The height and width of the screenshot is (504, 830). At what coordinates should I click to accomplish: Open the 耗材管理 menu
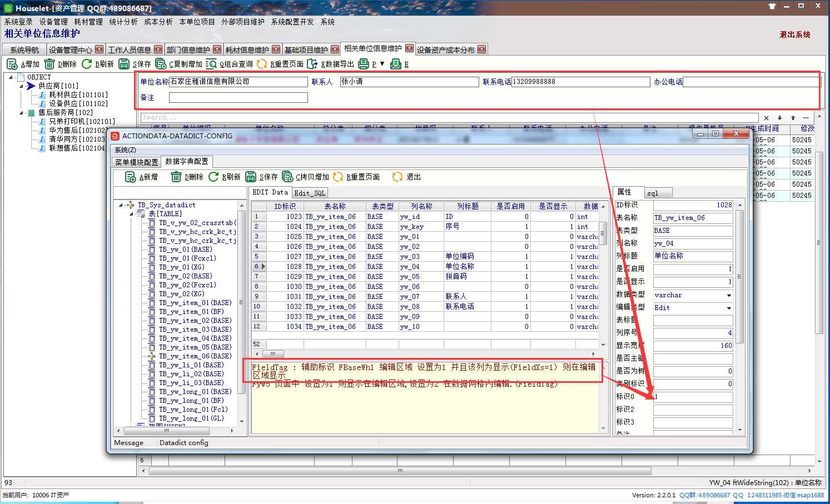(88, 22)
